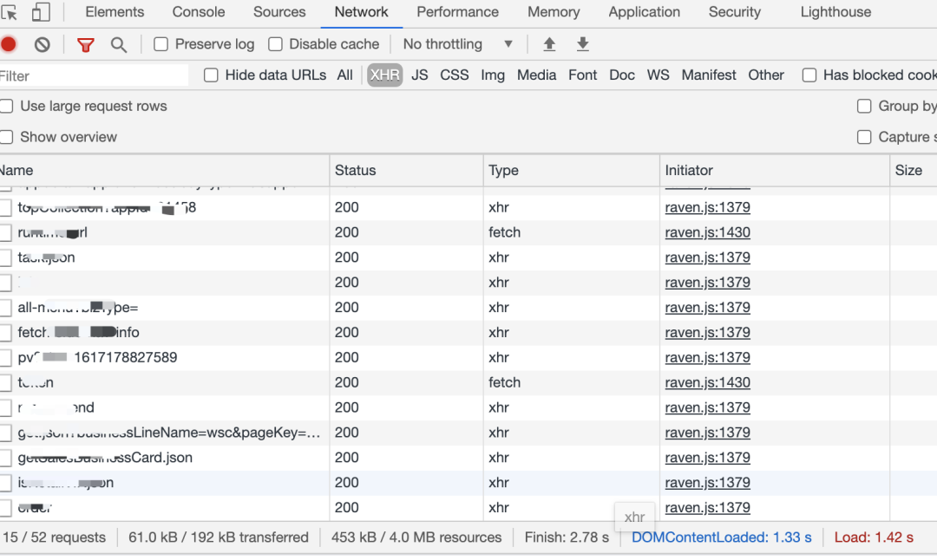
Task: Open raven.js:1379 link in getSalesBusinessCard.json row
Action: [708, 458]
